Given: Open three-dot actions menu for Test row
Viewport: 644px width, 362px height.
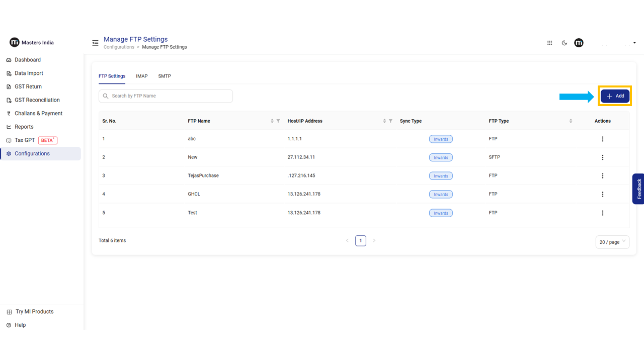Looking at the screenshot, I should coord(602,213).
